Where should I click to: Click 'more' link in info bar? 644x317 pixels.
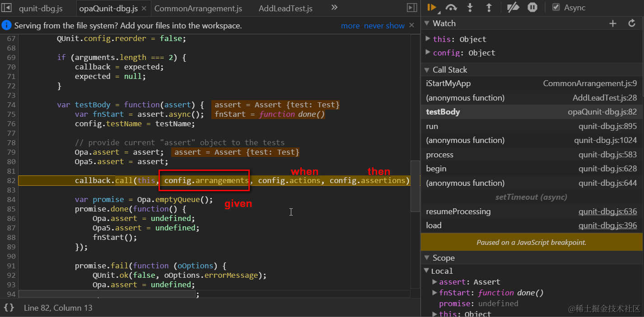[x=350, y=26]
